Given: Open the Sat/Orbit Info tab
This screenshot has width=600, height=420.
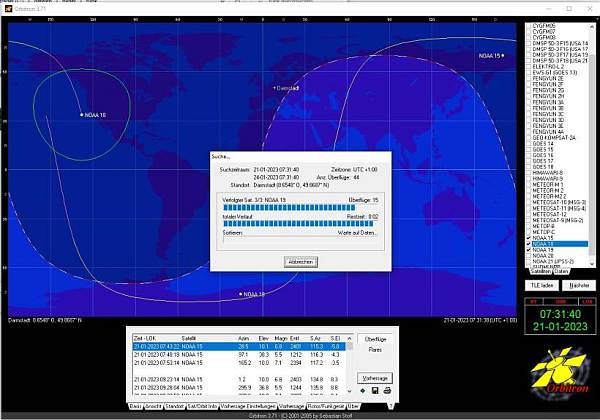Looking at the screenshot, I should (x=202, y=406).
